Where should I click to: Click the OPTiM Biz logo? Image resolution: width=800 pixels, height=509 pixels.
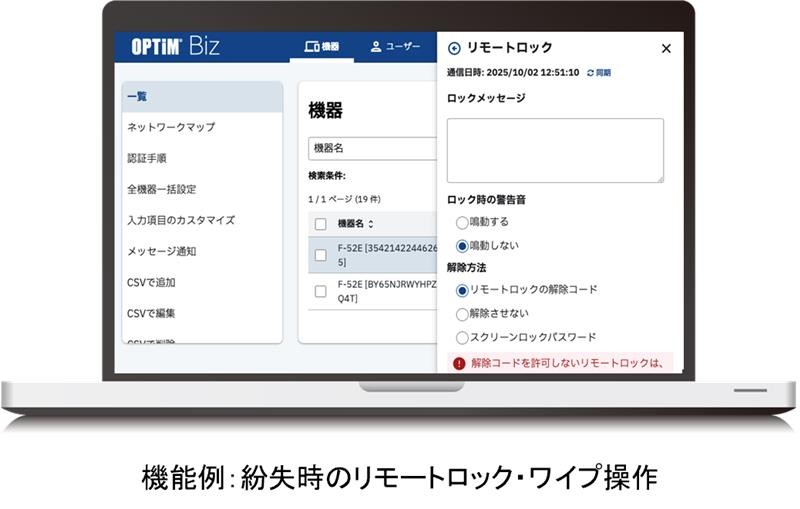pos(176,46)
